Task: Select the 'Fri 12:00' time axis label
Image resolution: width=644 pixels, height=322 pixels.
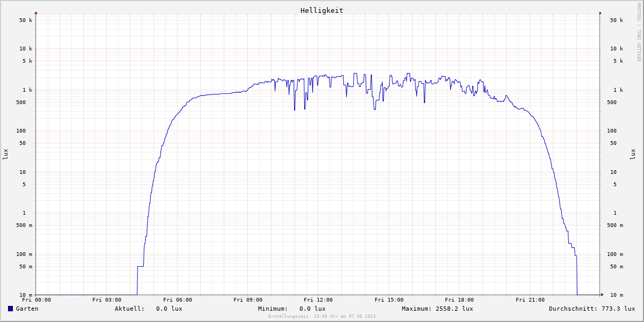Action: (x=318, y=300)
